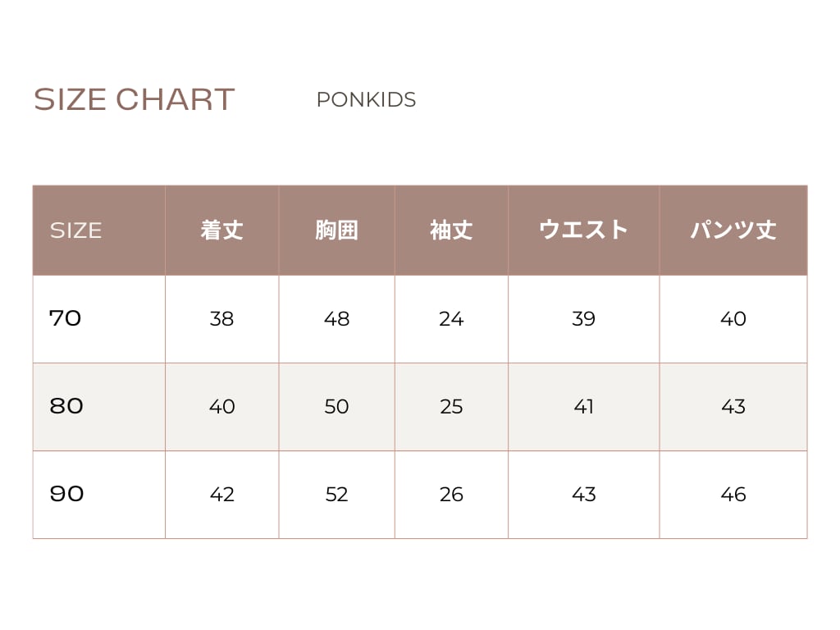Click the 46 value under パンツ丈
Image resolution: width=840 pixels, height=630 pixels.
733,495
